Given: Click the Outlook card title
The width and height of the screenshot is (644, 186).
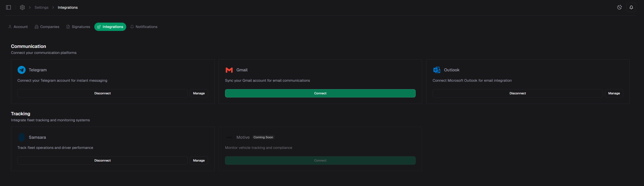Looking at the screenshot, I should pos(452,70).
